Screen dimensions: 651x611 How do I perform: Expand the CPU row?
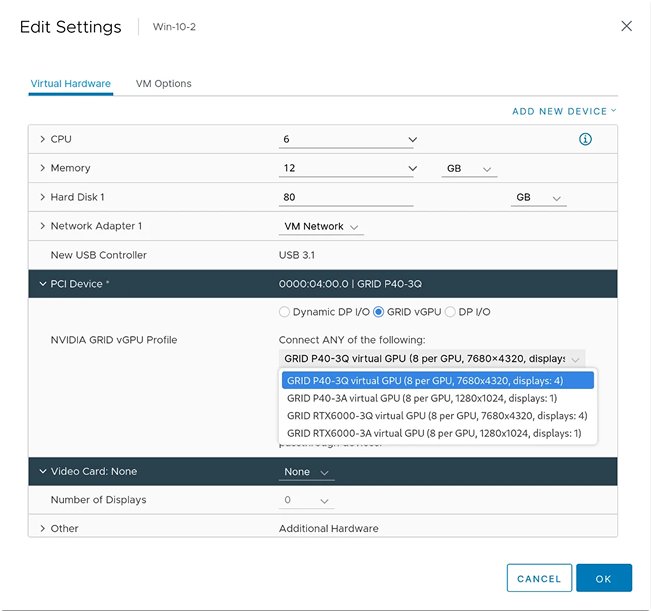tap(42, 139)
